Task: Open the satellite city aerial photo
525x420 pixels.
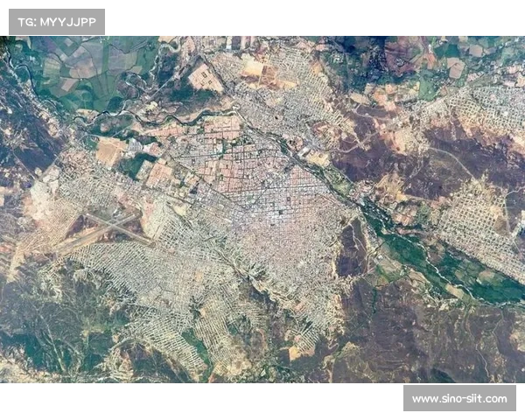Action: pos(262,209)
